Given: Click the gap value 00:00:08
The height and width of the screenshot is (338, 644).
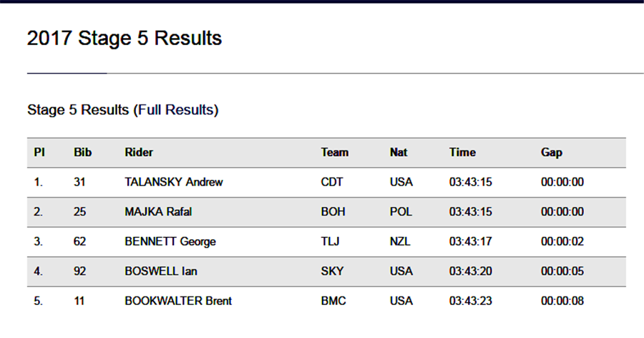Looking at the screenshot, I should click(x=562, y=301).
